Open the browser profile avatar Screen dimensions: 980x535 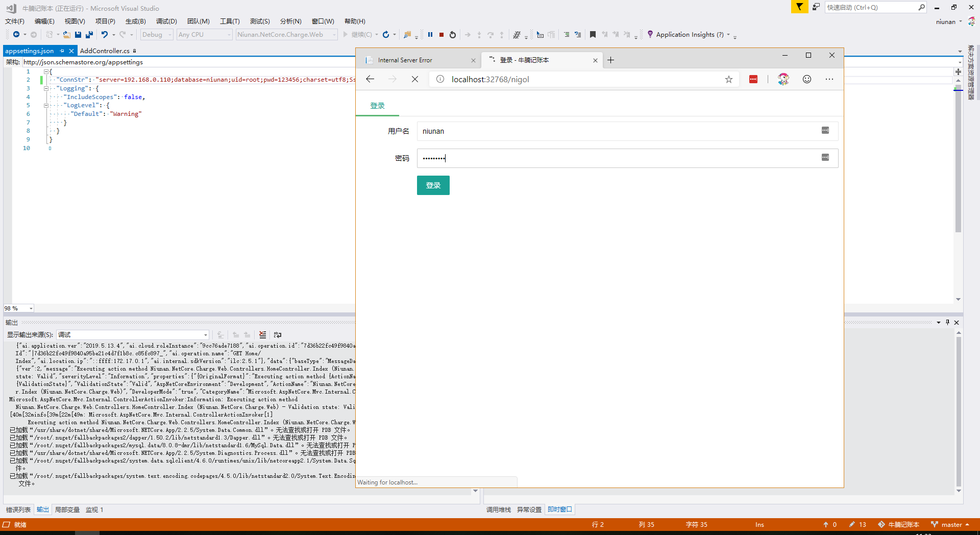(783, 79)
